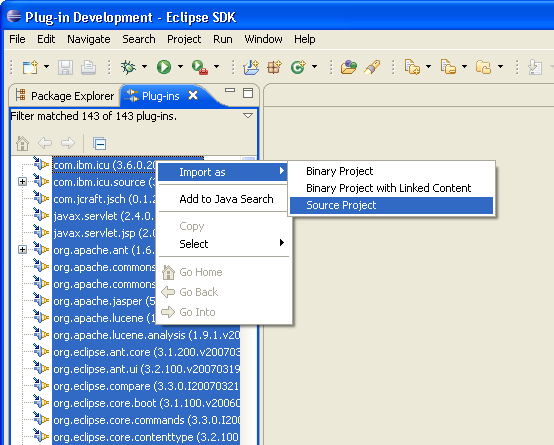
Task: Click the Collapse All icon
Action: (100, 144)
